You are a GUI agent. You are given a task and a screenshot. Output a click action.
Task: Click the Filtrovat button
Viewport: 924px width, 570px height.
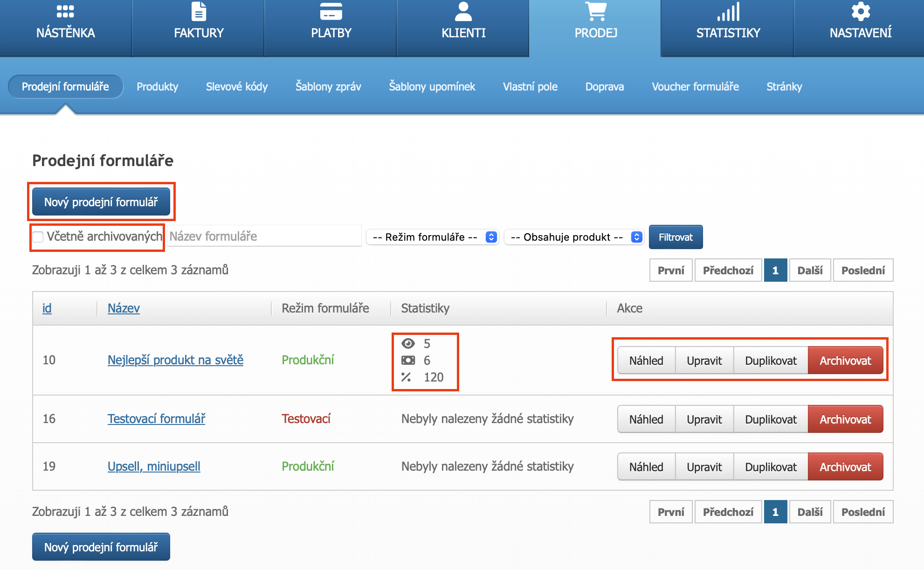point(676,237)
